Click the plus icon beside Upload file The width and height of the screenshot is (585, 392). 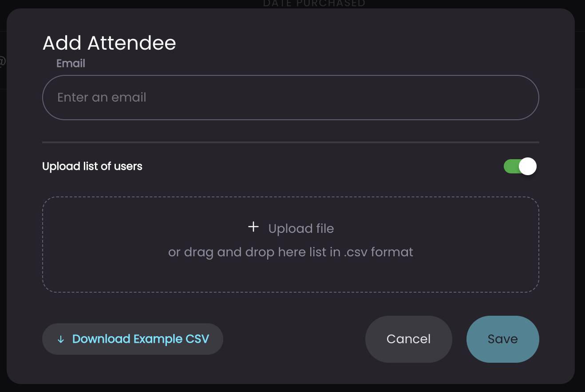(x=253, y=227)
